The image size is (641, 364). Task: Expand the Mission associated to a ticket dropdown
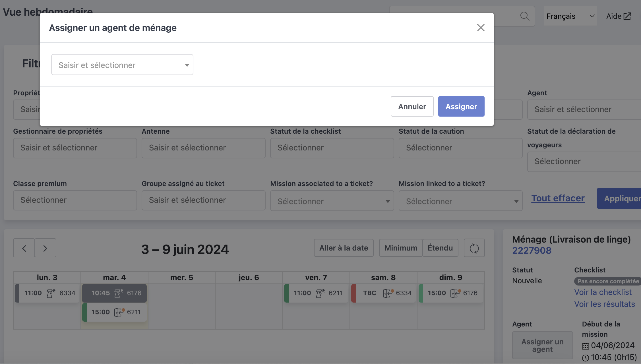[x=332, y=201]
